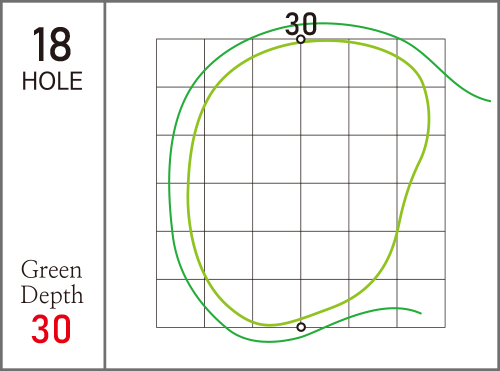Screen dimensions: 500x371
Task: Click the right tail end of the upper dark green line
Action: click(x=489, y=100)
